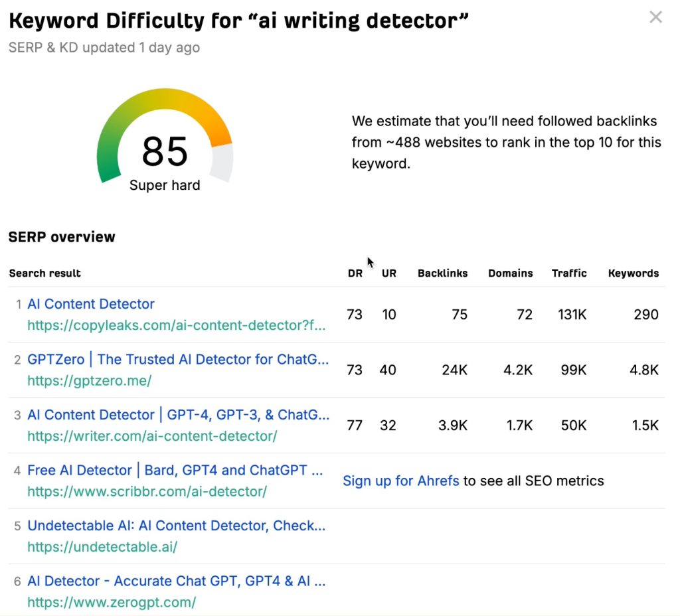Click the writer.com ai-content-detector URL
This screenshot has height=616, width=680.
pos(152,436)
